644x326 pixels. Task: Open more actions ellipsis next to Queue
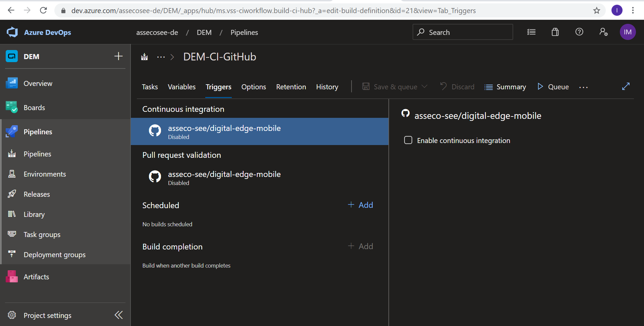pyautogui.click(x=583, y=87)
